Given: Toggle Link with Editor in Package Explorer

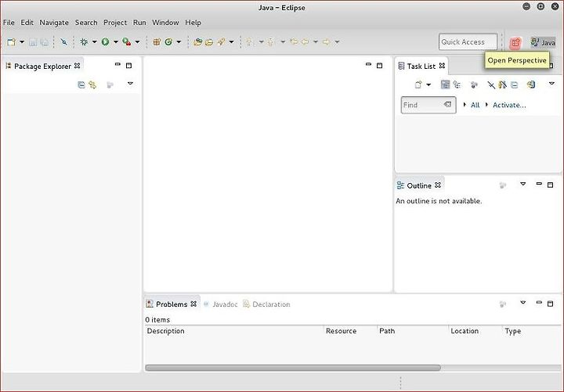Looking at the screenshot, I should click(x=92, y=85).
